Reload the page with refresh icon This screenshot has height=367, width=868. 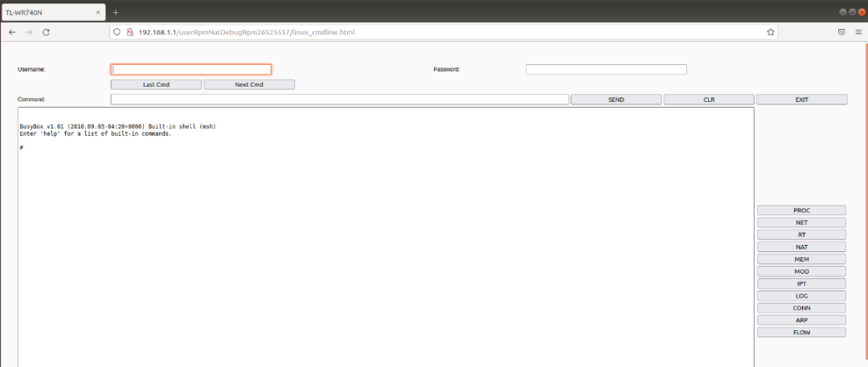click(46, 32)
